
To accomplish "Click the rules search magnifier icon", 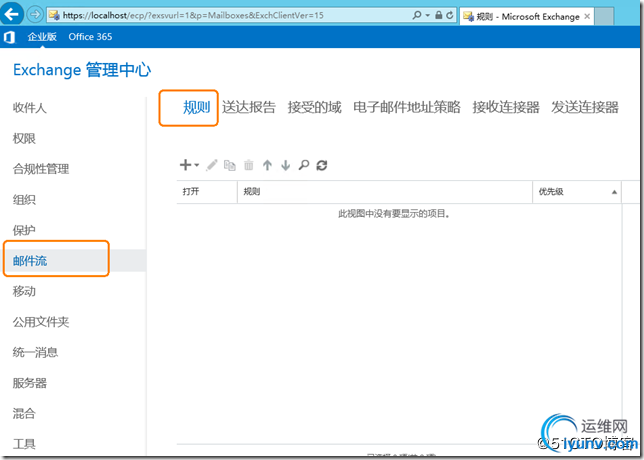I will pyautogui.click(x=304, y=165).
